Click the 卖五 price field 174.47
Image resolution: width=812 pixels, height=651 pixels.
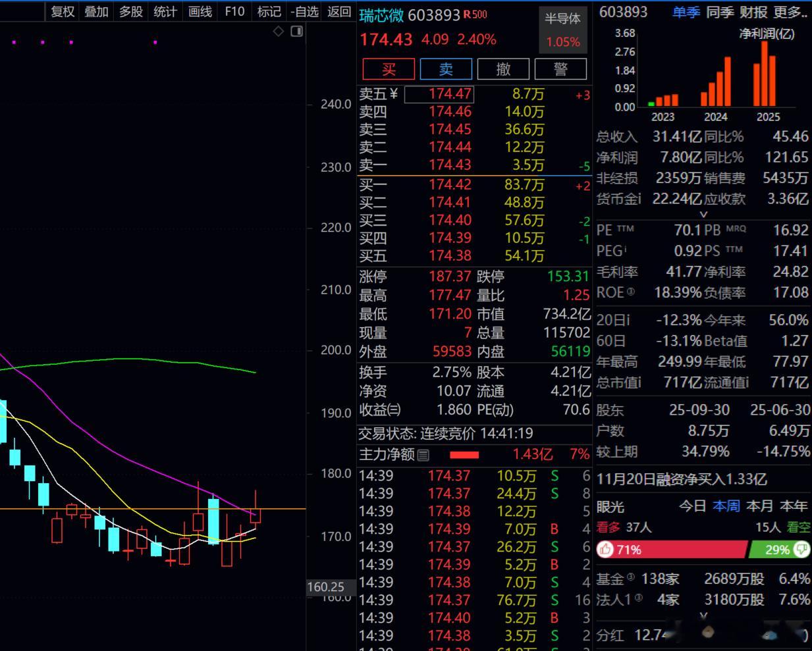point(438,94)
